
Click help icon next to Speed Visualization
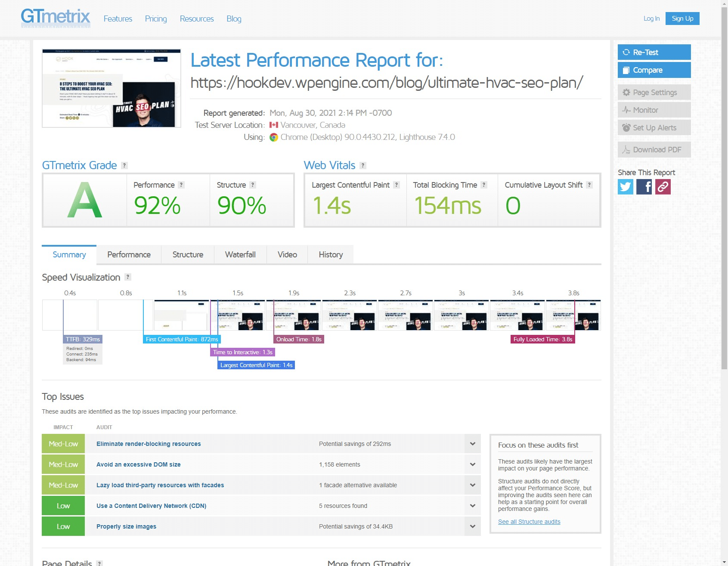pyautogui.click(x=128, y=277)
